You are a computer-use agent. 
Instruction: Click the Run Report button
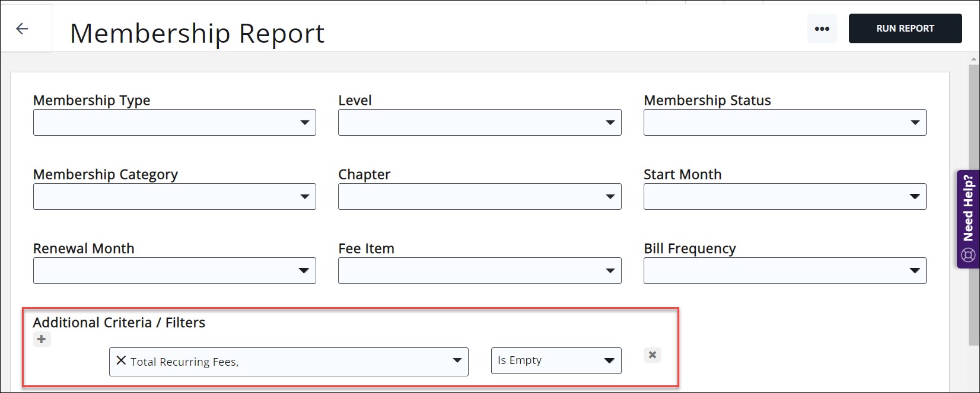coord(905,28)
